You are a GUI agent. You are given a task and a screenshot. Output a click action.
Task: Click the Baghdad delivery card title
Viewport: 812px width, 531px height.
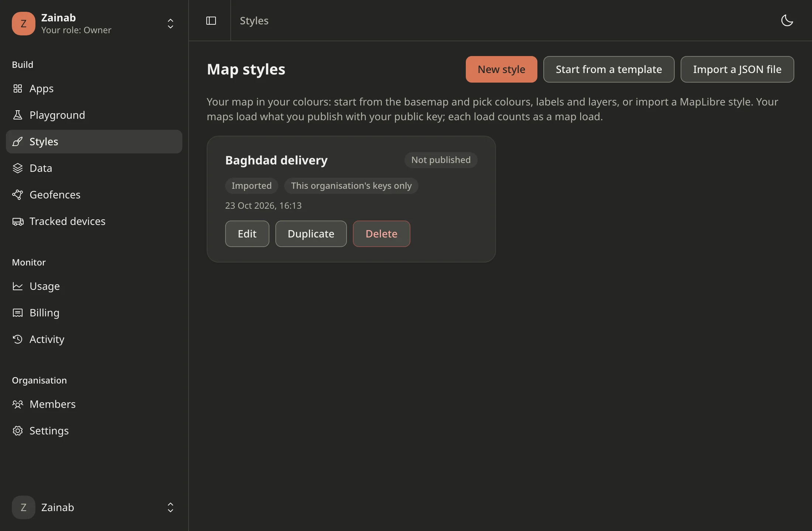point(276,160)
